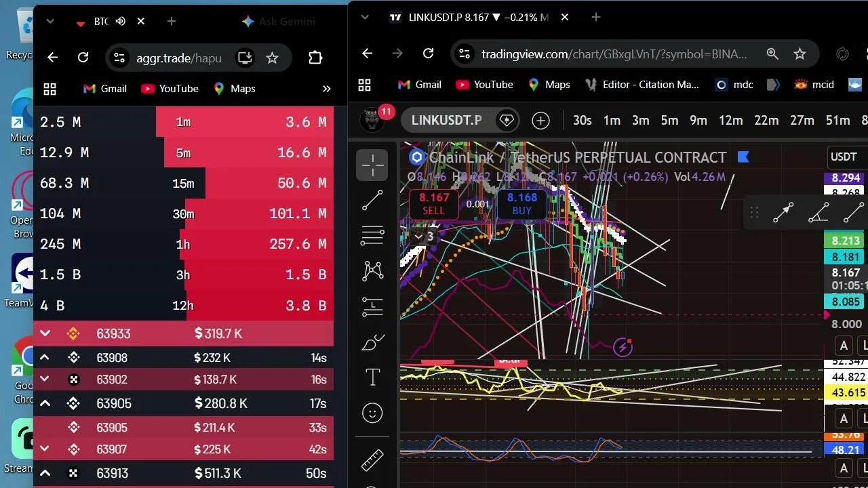Go back in the aggr.trade window

point(52,58)
